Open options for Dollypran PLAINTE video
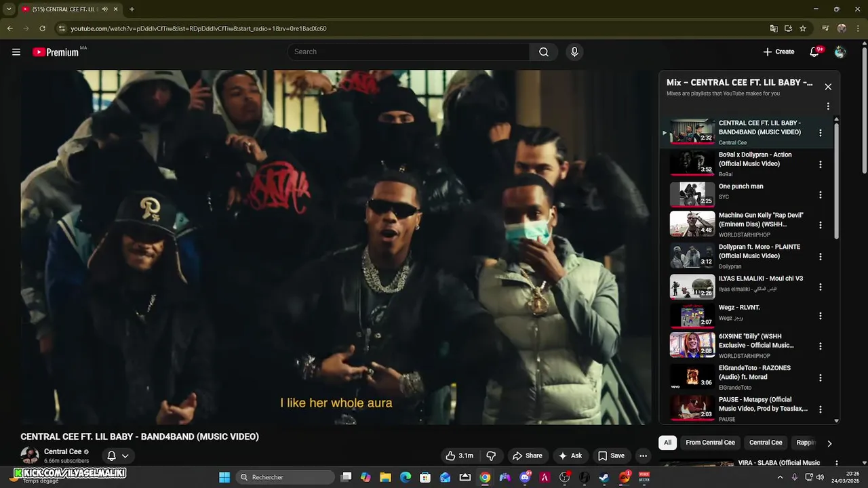Image resolution: width=868 pixels, height=488 pixels. 821,256
